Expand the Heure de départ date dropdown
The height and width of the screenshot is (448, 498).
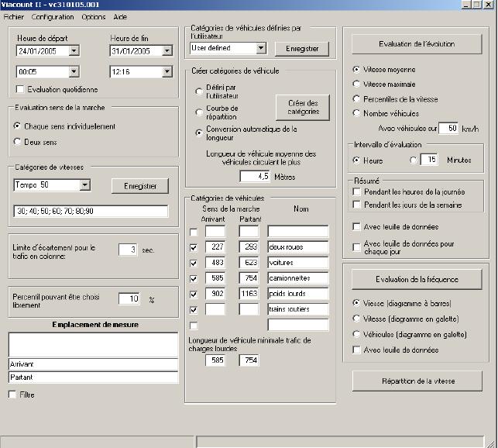(74, 51)
